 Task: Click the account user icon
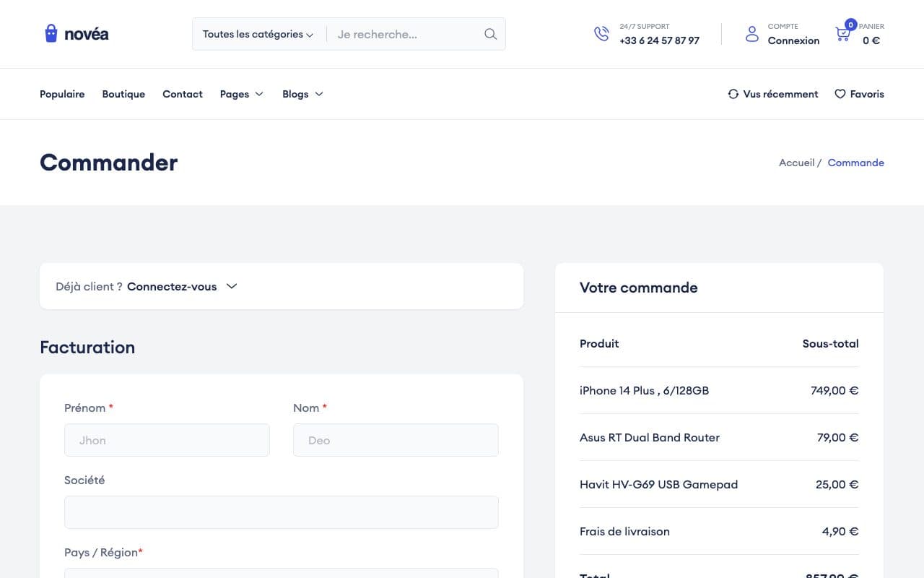pos(752,34)
